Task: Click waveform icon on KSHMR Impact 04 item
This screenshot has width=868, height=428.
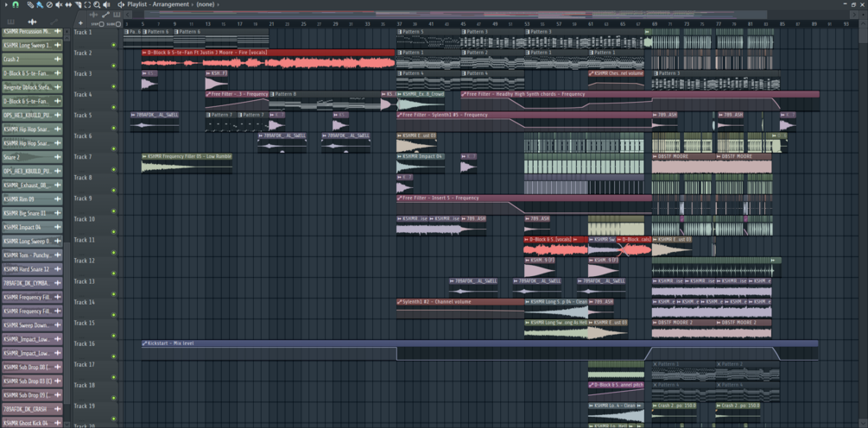Action: pyautogui.click(x=58, y=227)
